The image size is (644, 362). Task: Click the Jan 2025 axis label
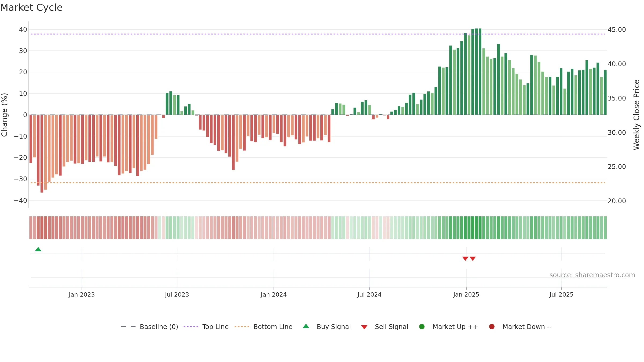point(466,295)
